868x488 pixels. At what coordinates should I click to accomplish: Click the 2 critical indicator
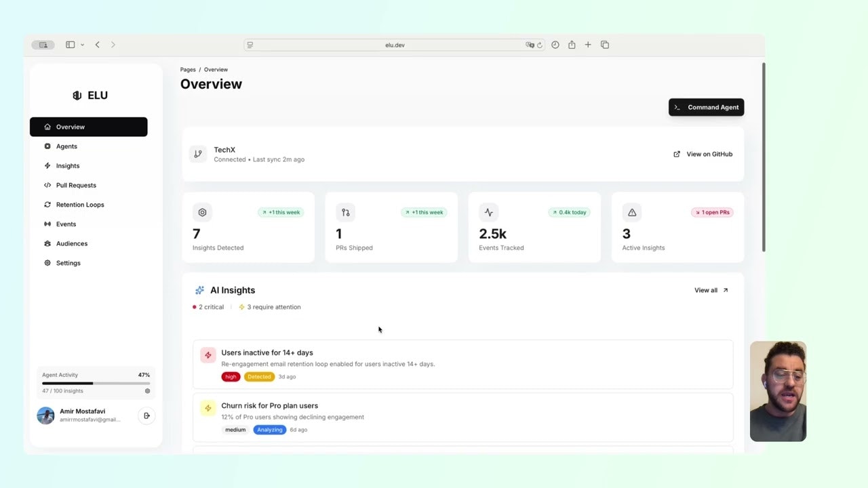point(208,307)
